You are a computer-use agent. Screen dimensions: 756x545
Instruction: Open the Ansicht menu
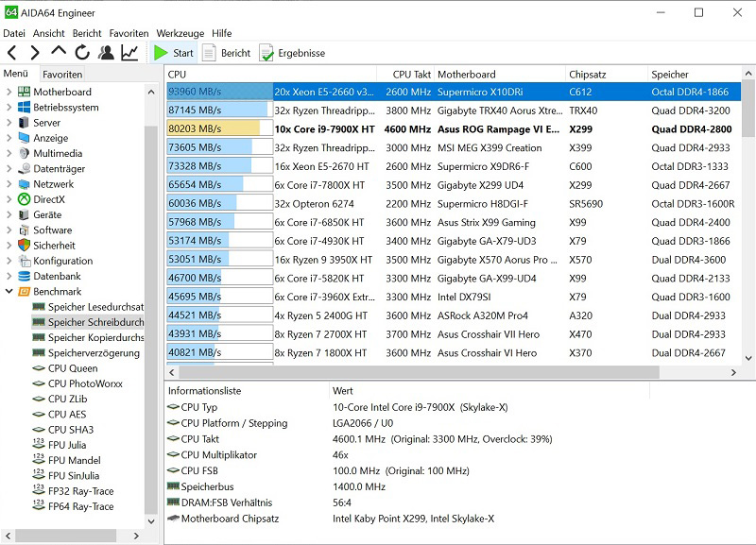[x=49, y=33]
